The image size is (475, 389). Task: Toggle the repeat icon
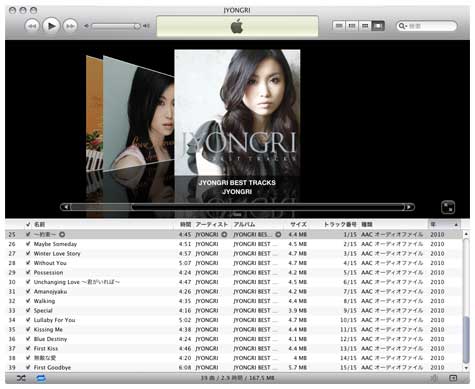pyautogui.click(x=41, y=378)
